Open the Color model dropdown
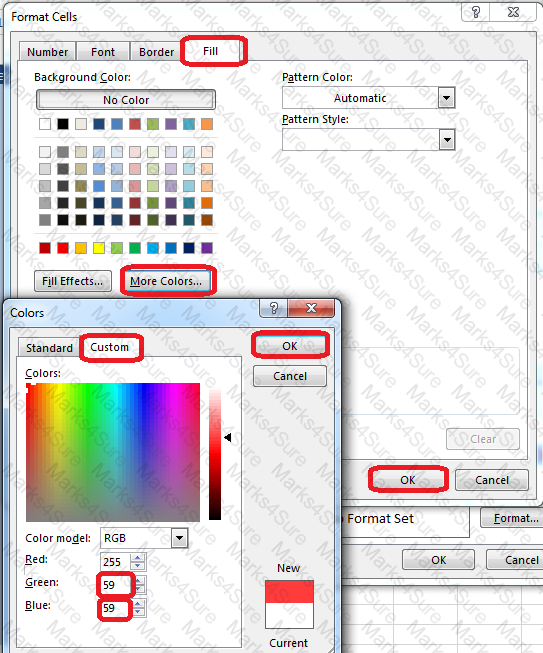The width and height of the screenshot is (543, 653). 179,538
